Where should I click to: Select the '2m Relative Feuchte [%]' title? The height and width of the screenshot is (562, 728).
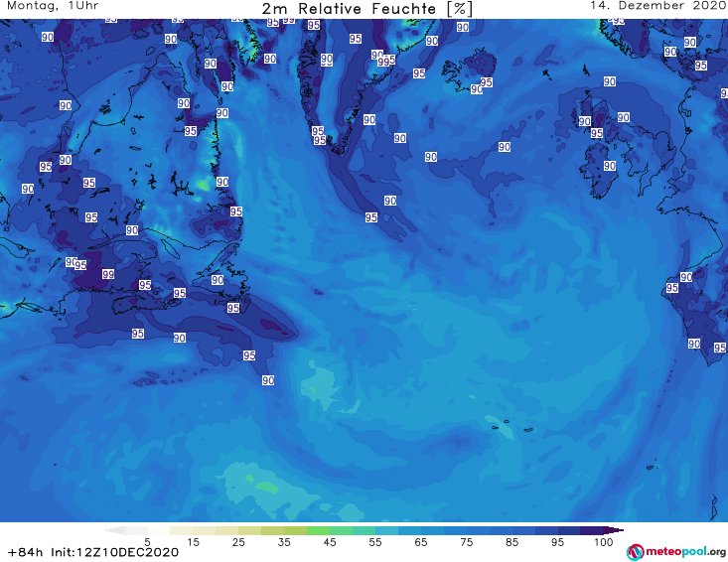coord(366,9)
